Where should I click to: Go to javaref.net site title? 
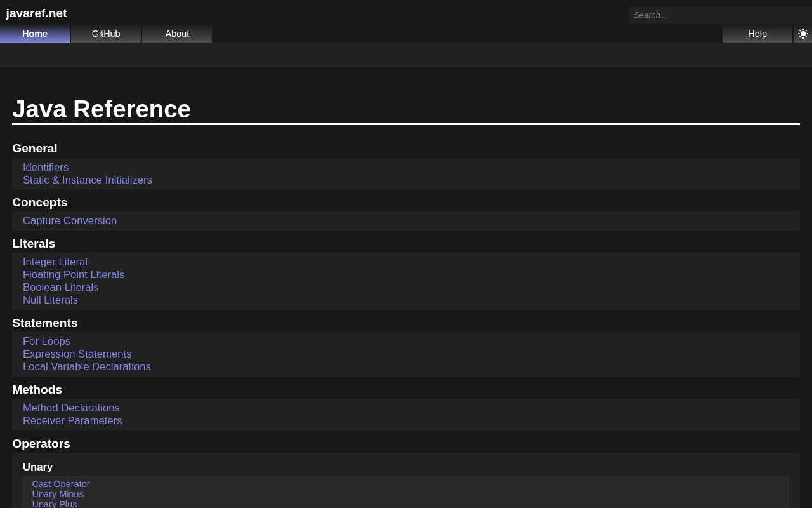click(x=36, y=13)
